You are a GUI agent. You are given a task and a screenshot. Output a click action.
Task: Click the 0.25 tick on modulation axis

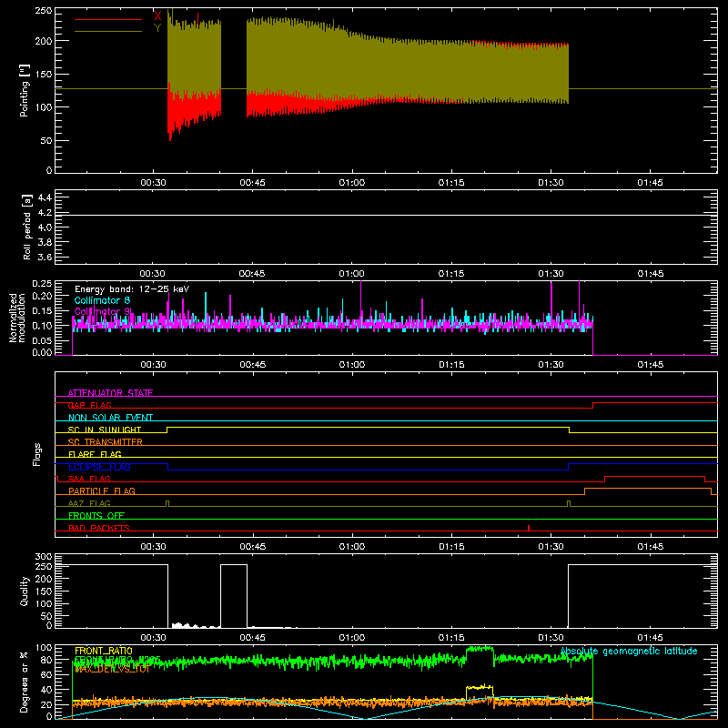[42, 284]
